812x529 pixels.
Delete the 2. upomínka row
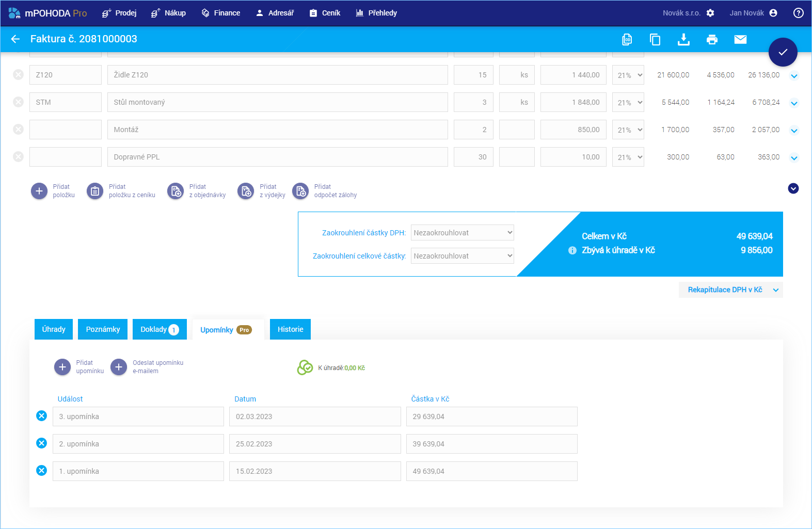(x=42, y=443)
